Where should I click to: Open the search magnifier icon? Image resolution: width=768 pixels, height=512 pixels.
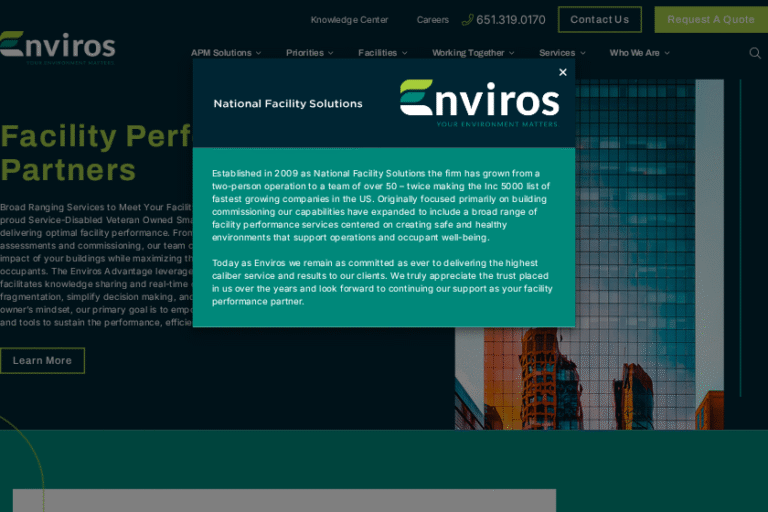[x=755, y=53]
